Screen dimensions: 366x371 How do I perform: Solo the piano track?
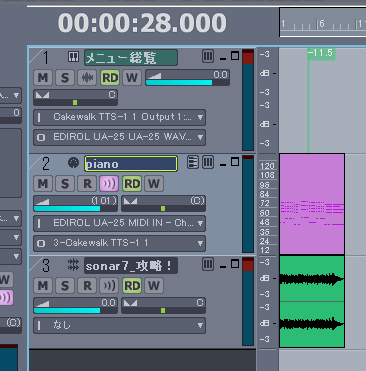coord(65,184)
